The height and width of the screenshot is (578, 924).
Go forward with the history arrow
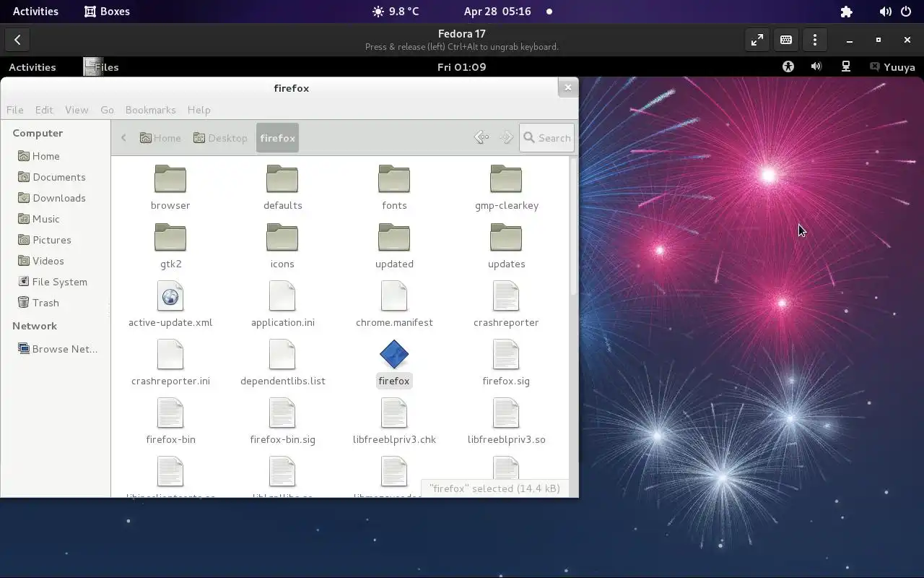tap(506, 137)
